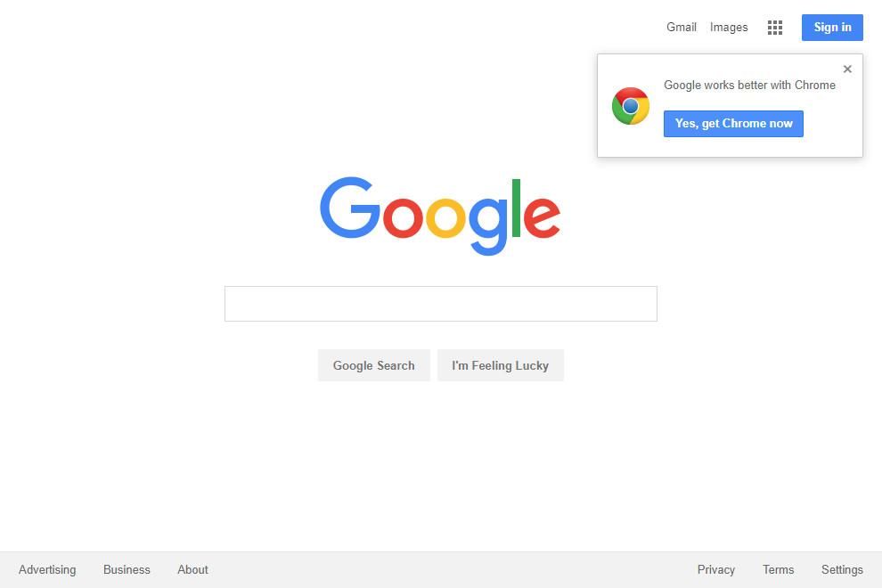Open the Settings menu in the footer
The height and width of the screenshot is (588, 882).
pyautogui.click(x=842, y=570)
